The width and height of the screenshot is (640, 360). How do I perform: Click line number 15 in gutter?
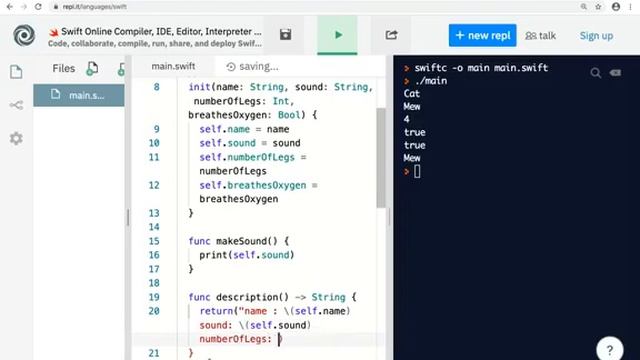pos(154,241)
